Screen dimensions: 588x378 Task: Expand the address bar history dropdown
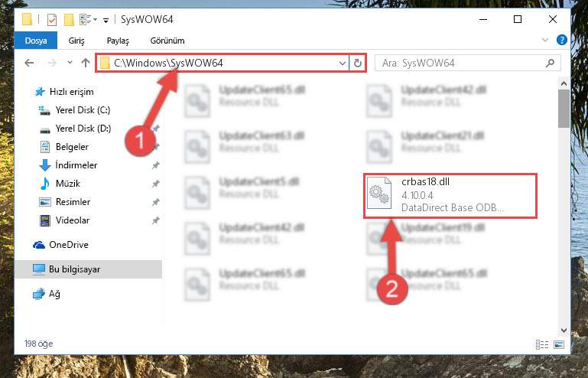point(342,63)
